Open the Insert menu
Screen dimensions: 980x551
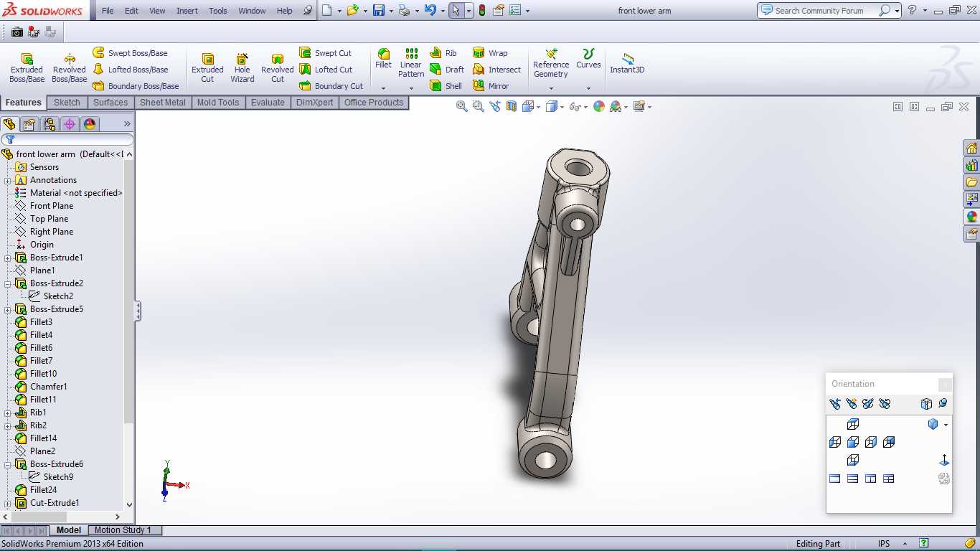click(x=187, y=11)
